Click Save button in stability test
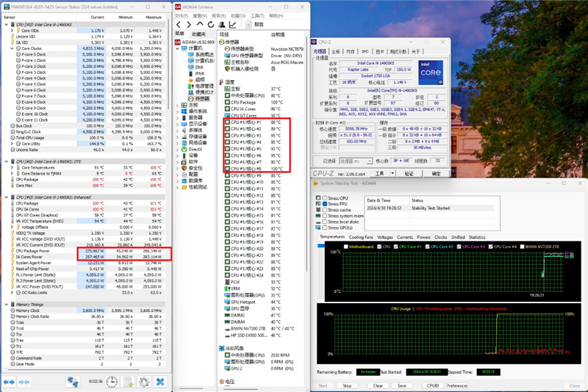The image size is (588, 392). pos(401,385)
